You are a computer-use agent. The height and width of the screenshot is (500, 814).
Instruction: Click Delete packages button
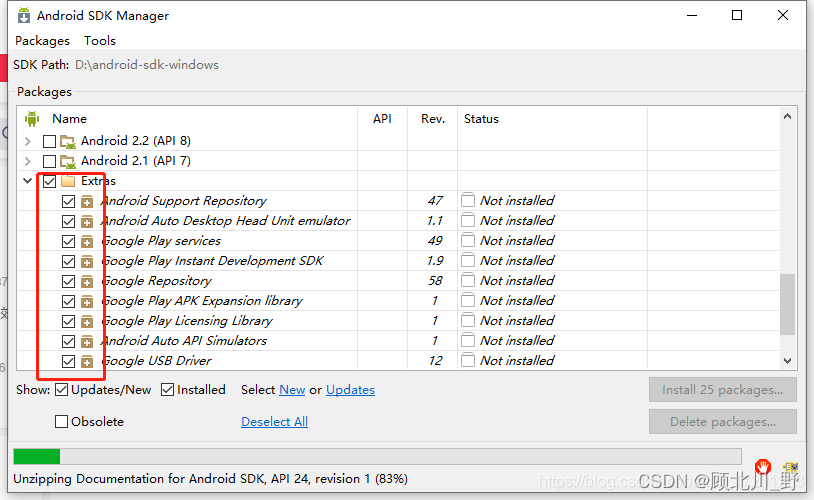[722, 422]
